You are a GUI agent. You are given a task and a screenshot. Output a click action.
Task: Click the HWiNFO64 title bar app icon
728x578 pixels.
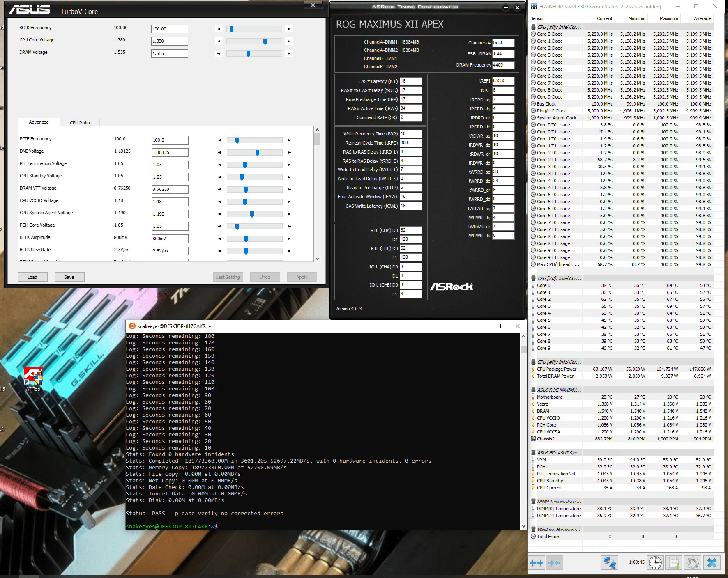pos(534,7)
